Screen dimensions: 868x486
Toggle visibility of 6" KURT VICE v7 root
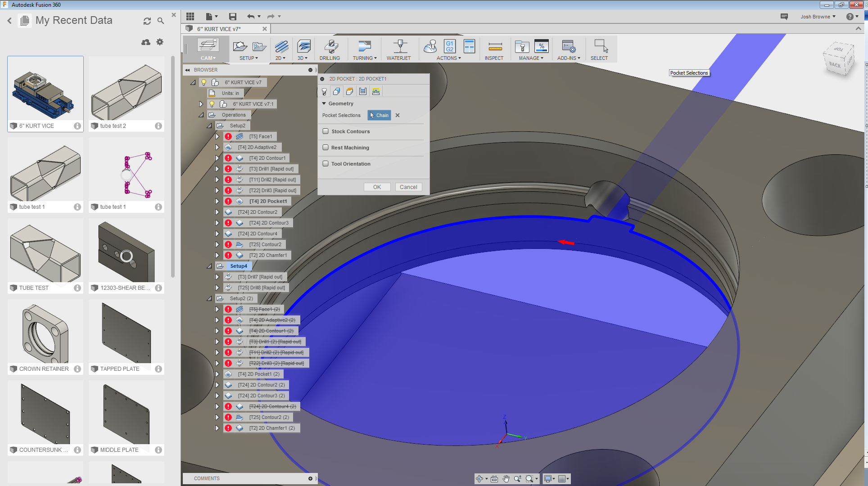[204, 82]
